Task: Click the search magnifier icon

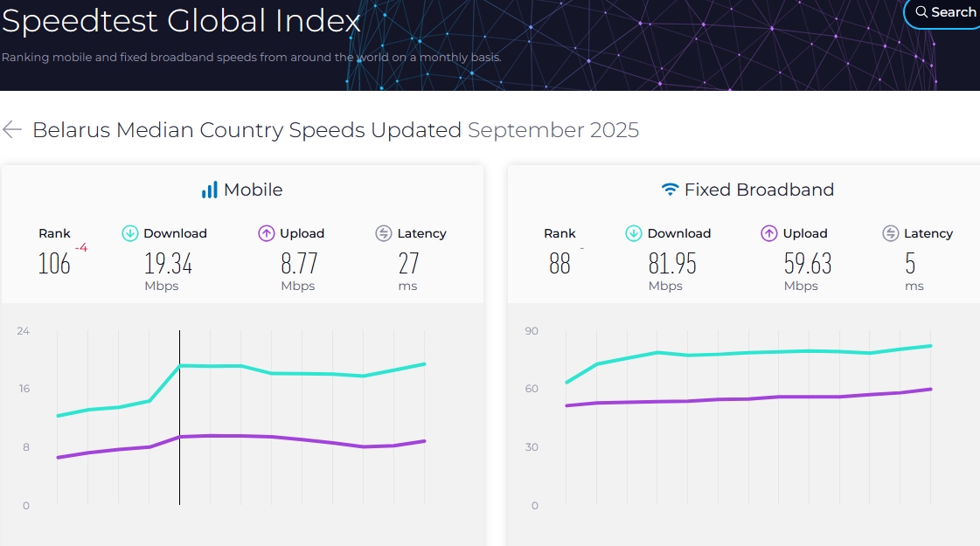Action: 922,12
